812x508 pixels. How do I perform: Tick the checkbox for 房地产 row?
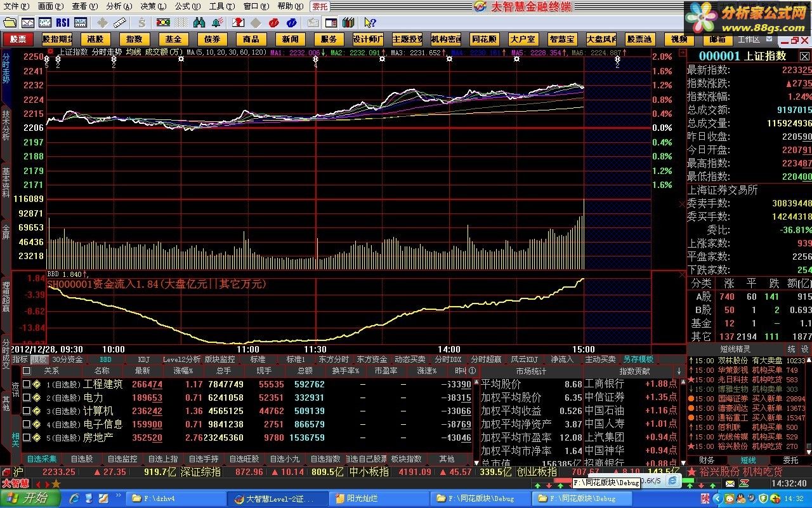(x=27, y=438)
